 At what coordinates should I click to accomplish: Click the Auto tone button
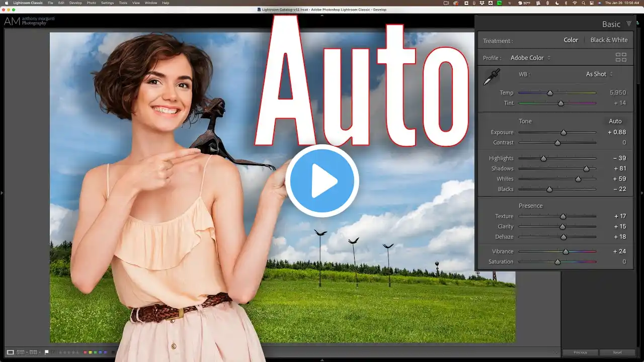pyautogui.click(x=615, y=121)
